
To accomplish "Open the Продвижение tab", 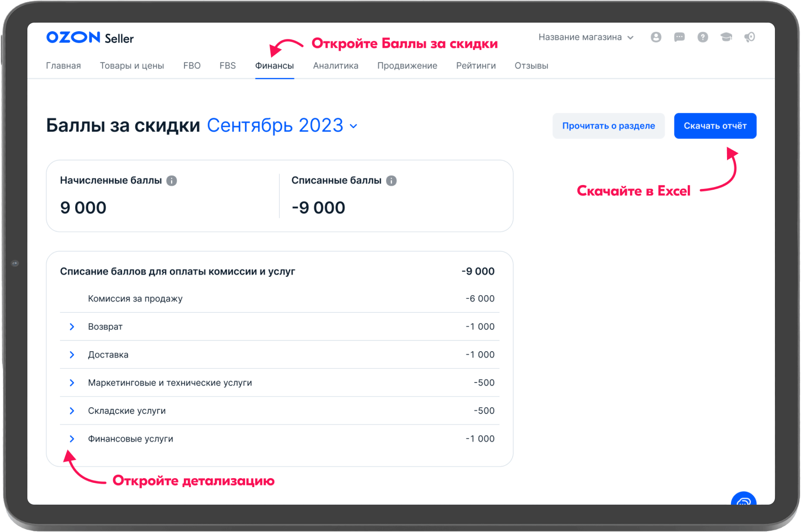I will (x=407, y=66).
